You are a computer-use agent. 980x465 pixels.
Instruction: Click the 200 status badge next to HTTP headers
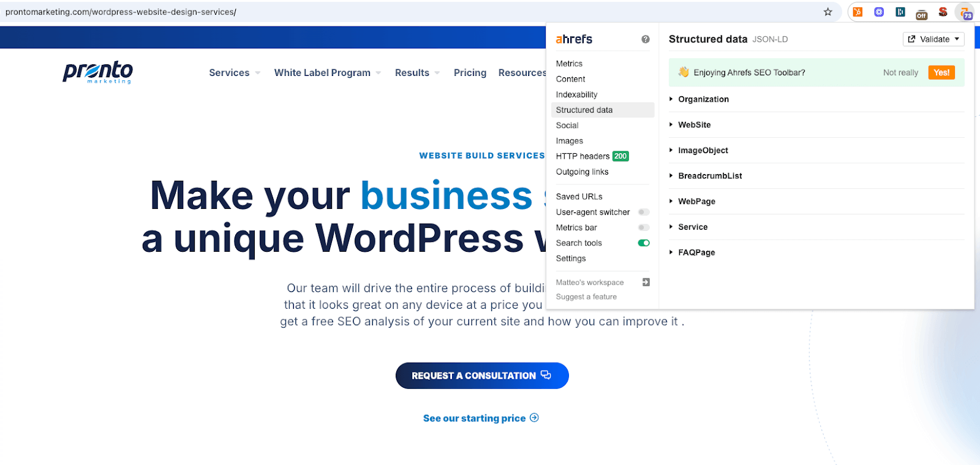point(620,156)
